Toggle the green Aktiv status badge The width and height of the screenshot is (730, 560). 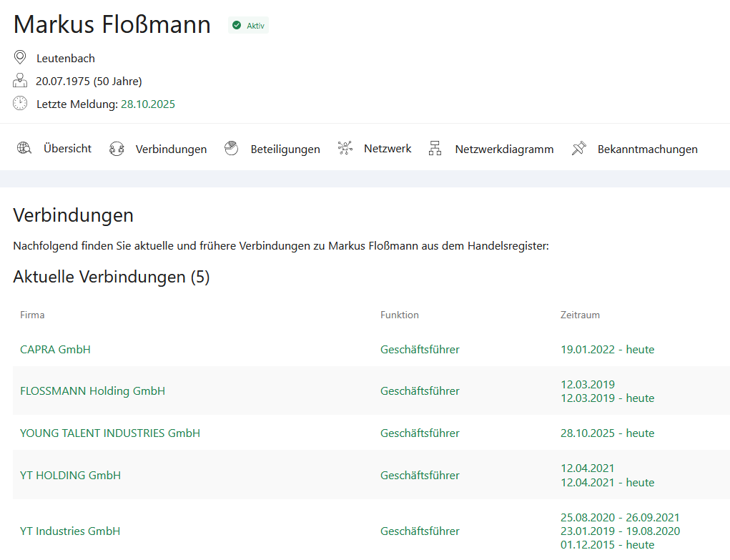click(247, 24)
